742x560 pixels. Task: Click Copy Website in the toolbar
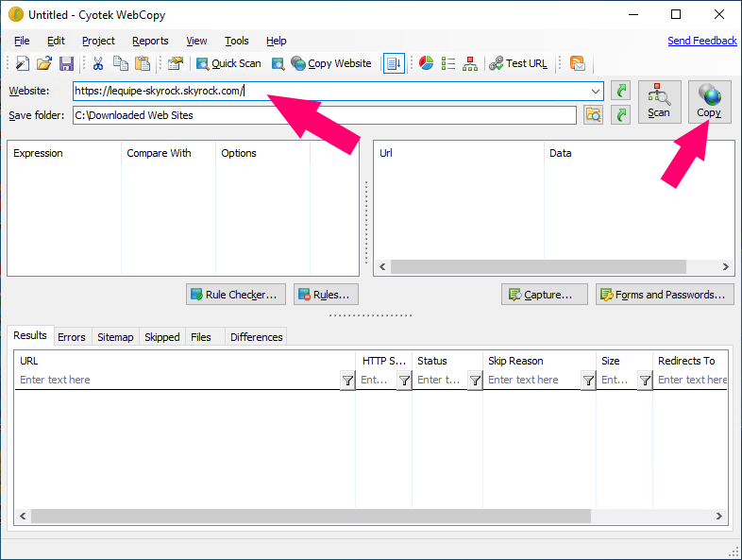click(331, 63)
